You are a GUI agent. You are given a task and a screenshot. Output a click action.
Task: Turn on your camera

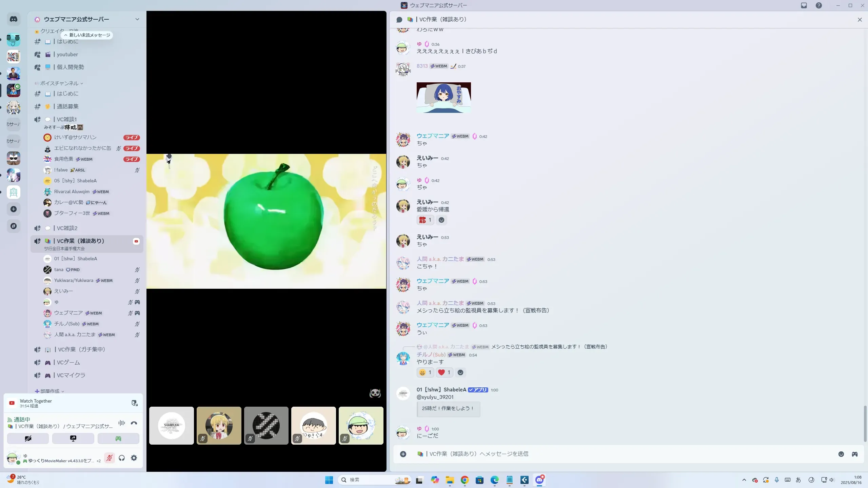(28, 439)
